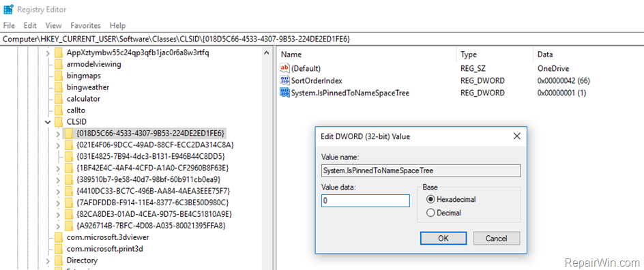Screen dimensions: 644x270
Task: Click folder icon of {1BF42E4C-4AF4...} key
Action: (x=69, y=168)
